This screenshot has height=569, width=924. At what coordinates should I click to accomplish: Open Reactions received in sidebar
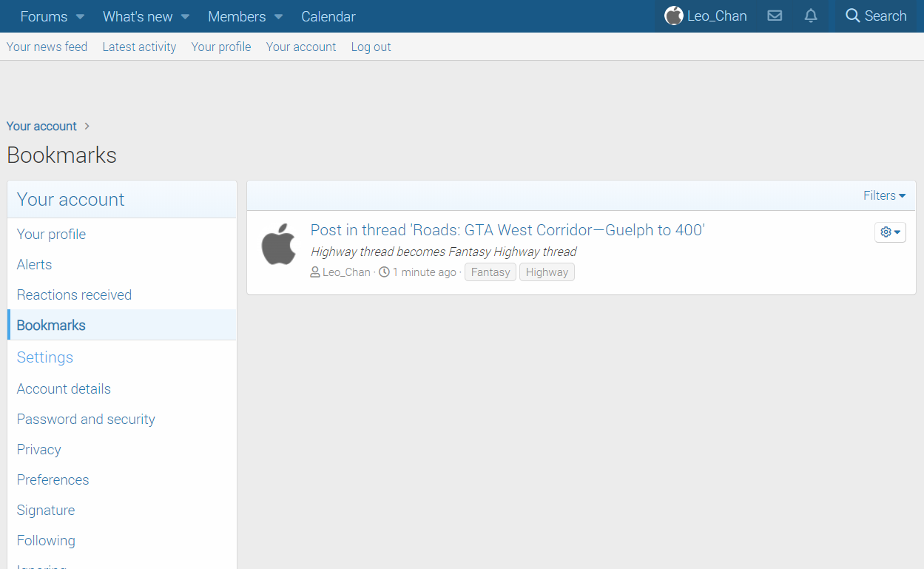[x=74, y=294]
